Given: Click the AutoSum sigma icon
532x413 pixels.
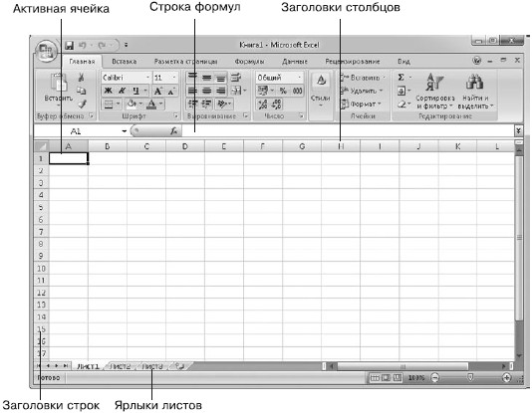Looking at the screenshot, I should tap(401, 78).
